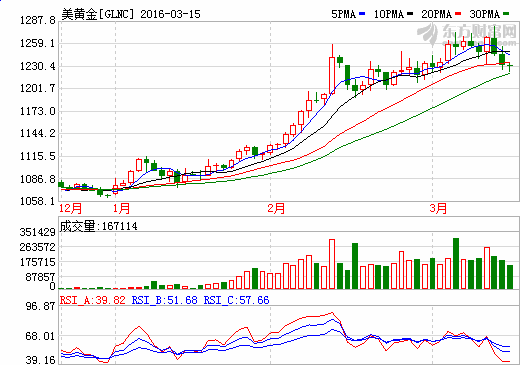Select the 1月 time axis label
This screenshot has width=520, height=365.
[x=121, y=209]
